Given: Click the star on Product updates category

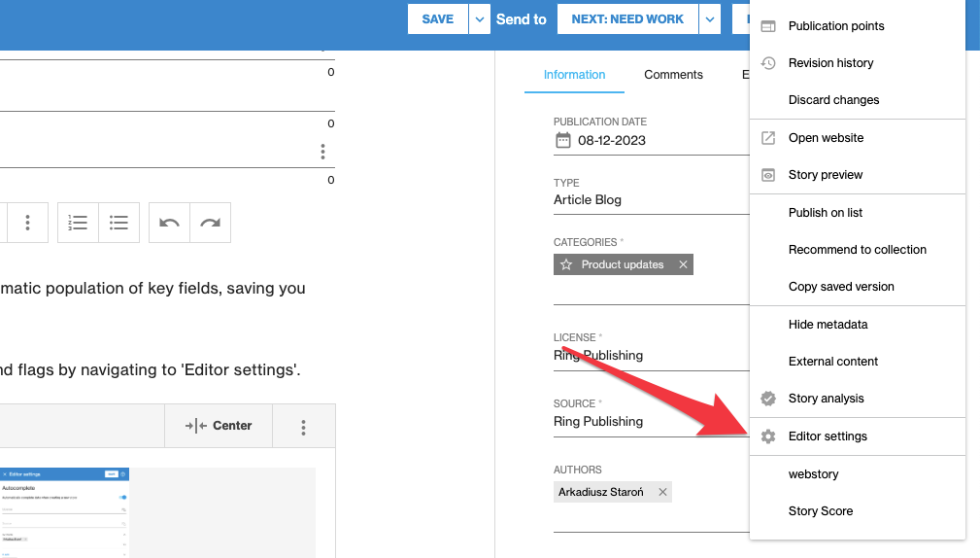Looking at the screenshot, I should (566, 264).
